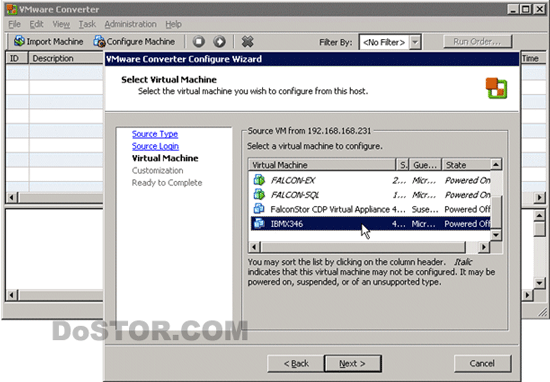Click the Ready to Complete wizard step
Screen dimensions: 550x382
click(167, 183)
